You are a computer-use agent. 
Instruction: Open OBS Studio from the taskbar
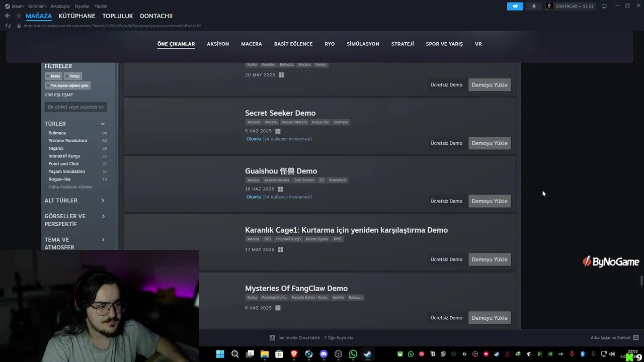(x=338, y=354)
